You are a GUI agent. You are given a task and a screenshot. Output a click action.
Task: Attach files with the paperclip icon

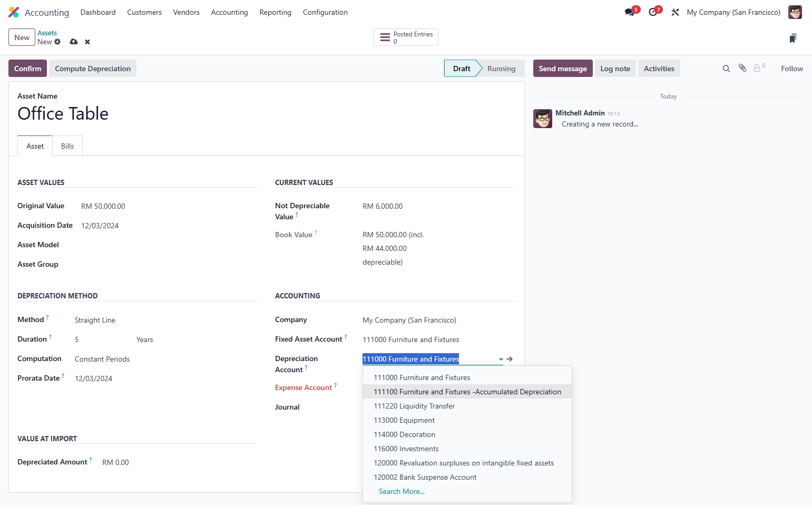pyautogui.click(x=742, y=68)
